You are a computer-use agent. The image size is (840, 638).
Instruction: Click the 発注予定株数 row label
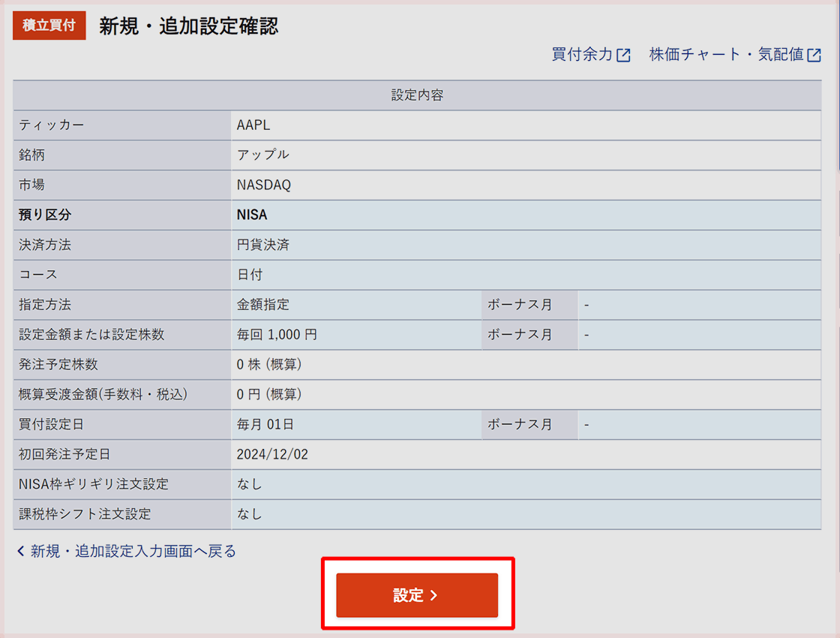(58, 365)
